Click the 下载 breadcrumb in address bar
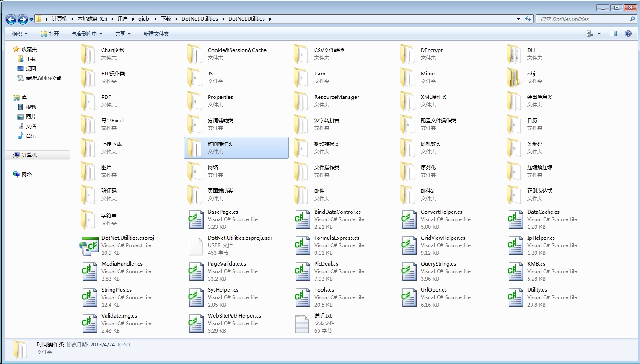This screenshot has height=364, width=640. (166, 19)
